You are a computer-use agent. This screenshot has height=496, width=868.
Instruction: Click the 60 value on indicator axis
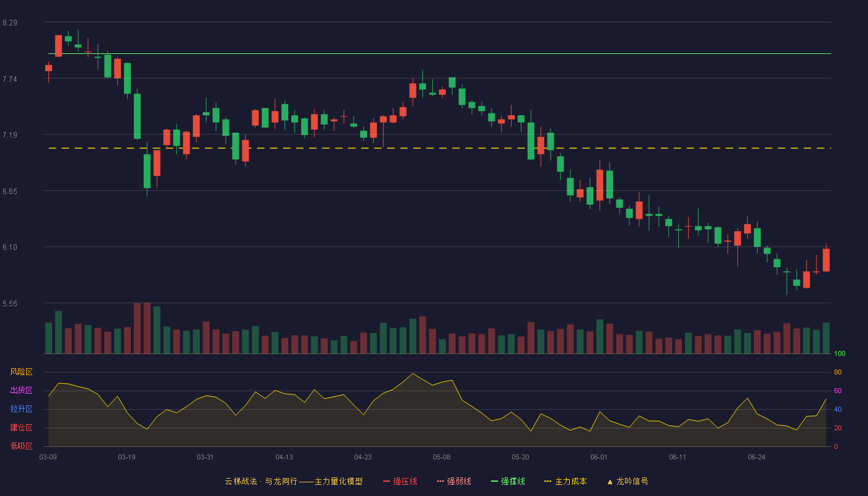click(x=838, y=391)
